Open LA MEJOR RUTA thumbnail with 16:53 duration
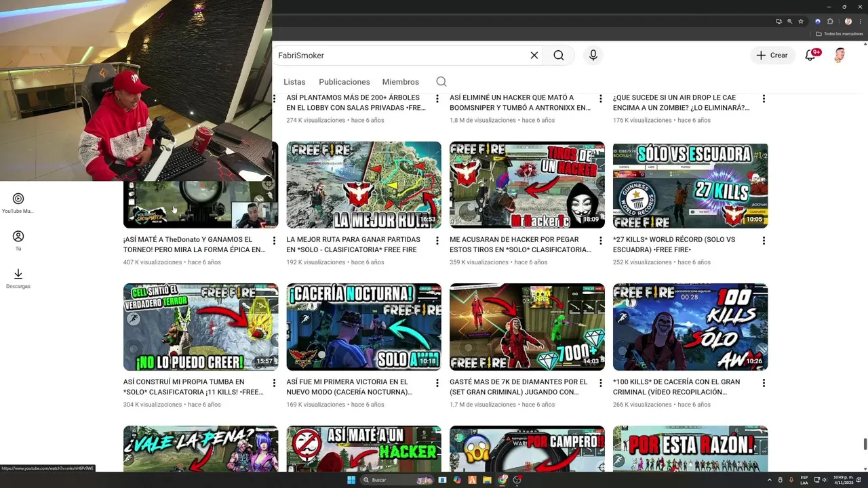This screenshot has width=868, height=488. [364, 185]
